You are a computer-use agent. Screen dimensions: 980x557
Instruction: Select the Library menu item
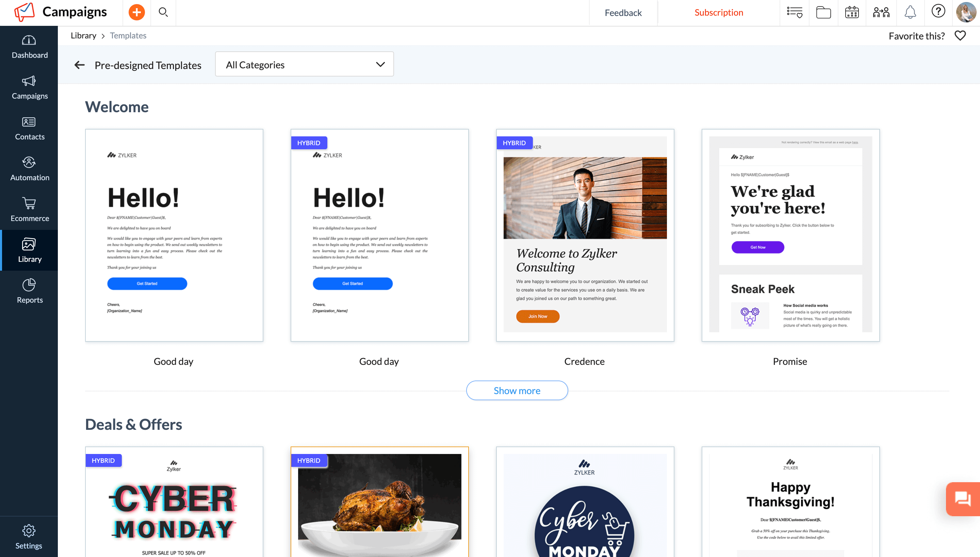[30, 250]
